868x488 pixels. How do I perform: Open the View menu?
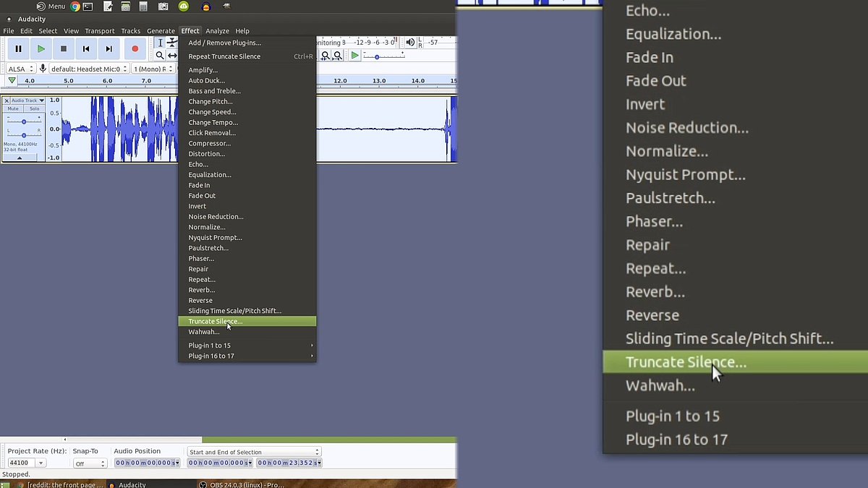71,31
